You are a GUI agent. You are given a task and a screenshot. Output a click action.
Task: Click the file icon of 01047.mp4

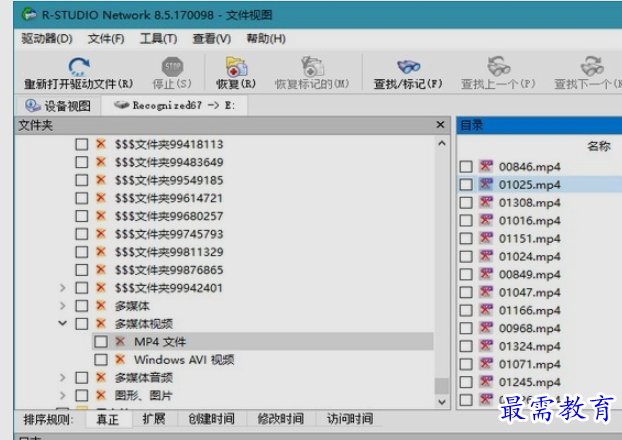[x=486, y=292]
